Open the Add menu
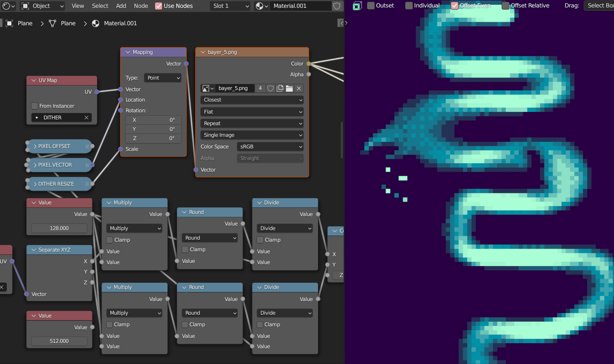Screen dimensions: 614x364 coord(121,6)
